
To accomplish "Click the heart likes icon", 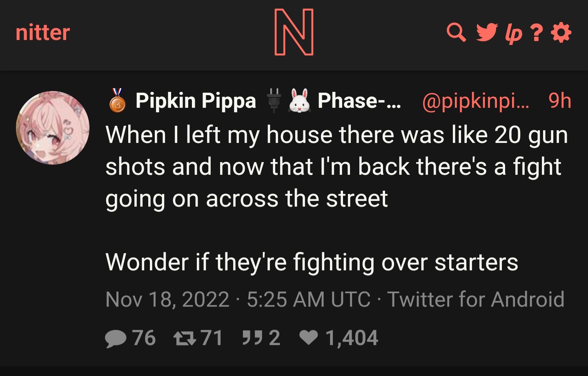I will 309,338.
